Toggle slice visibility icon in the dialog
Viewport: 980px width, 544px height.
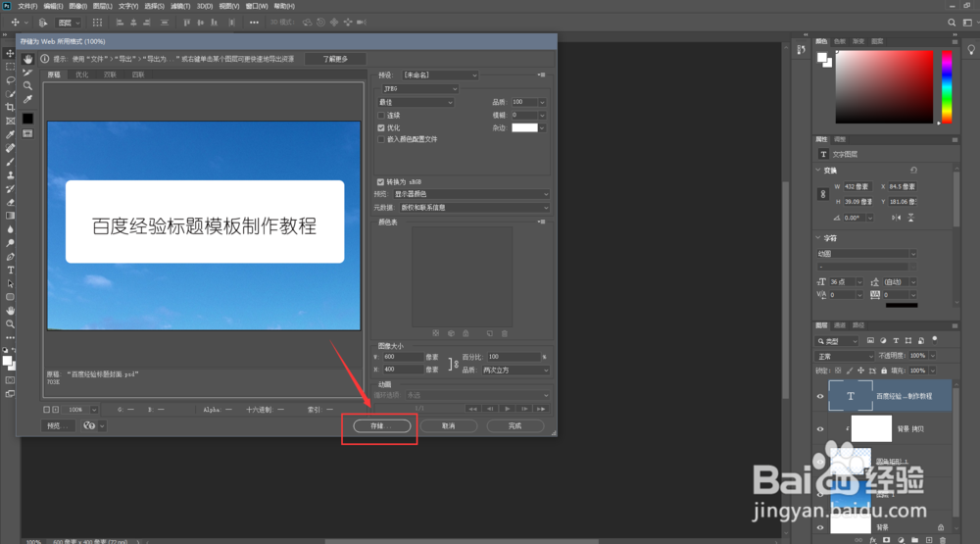tap(27, 134)
